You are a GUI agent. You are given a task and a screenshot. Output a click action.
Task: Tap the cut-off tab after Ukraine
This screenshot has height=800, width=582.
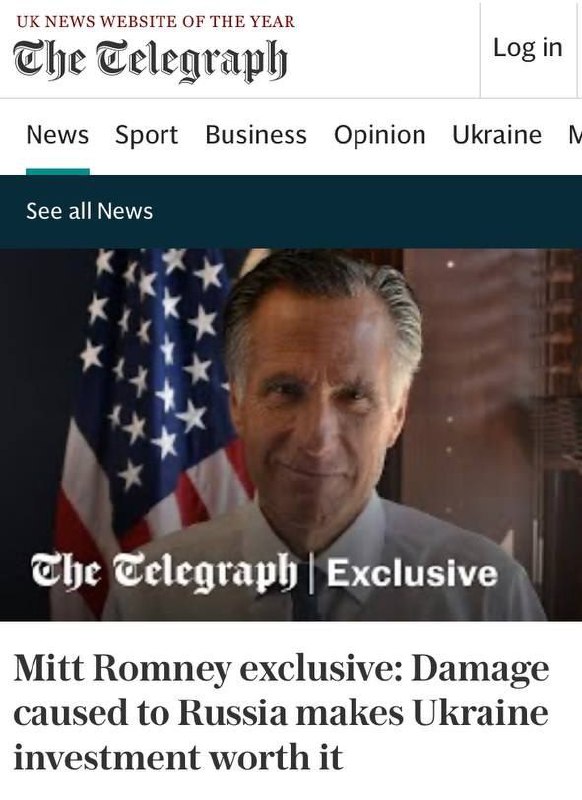[x=575, y=135]
